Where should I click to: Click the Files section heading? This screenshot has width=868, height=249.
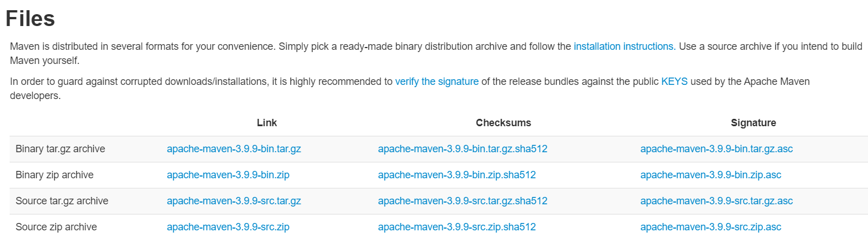click(x=31, y=19)
